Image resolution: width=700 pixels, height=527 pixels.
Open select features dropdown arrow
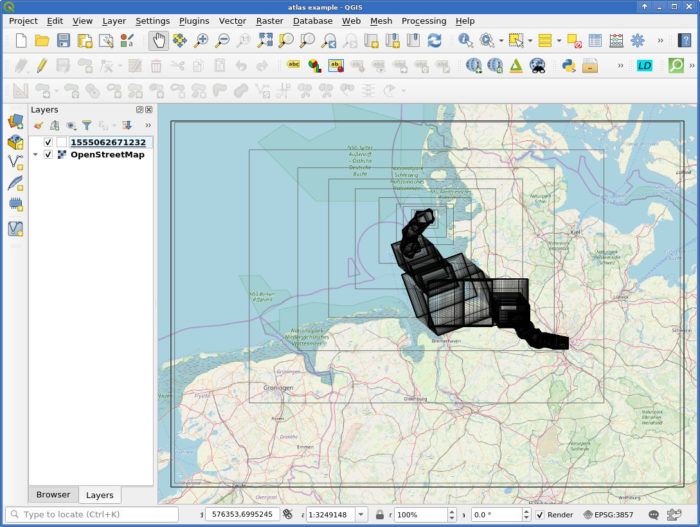coord(530,41)
